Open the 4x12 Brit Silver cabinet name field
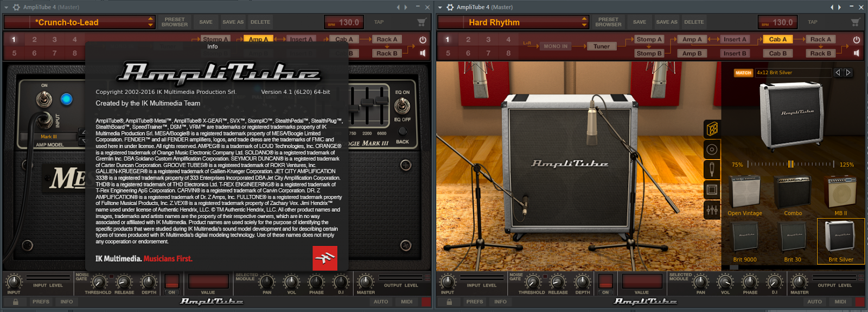868x312 pixels. (x=793, y=72)
